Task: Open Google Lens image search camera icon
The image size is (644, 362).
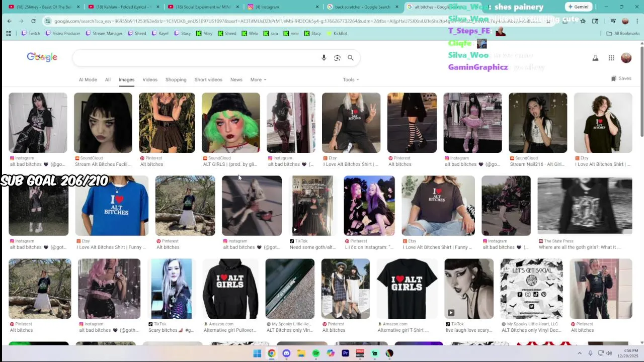Action: click(337, 58)
